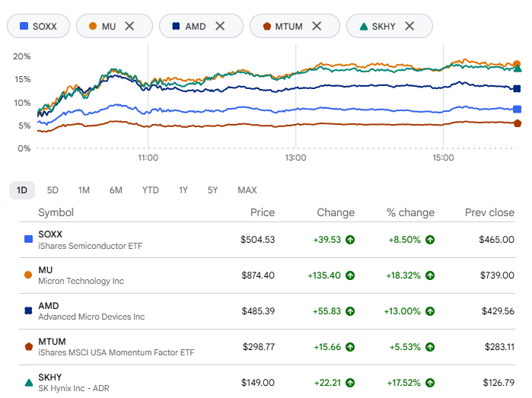532x398 pixels.
Task: Click the Symbol column header
Action: [x=56, y=212]
